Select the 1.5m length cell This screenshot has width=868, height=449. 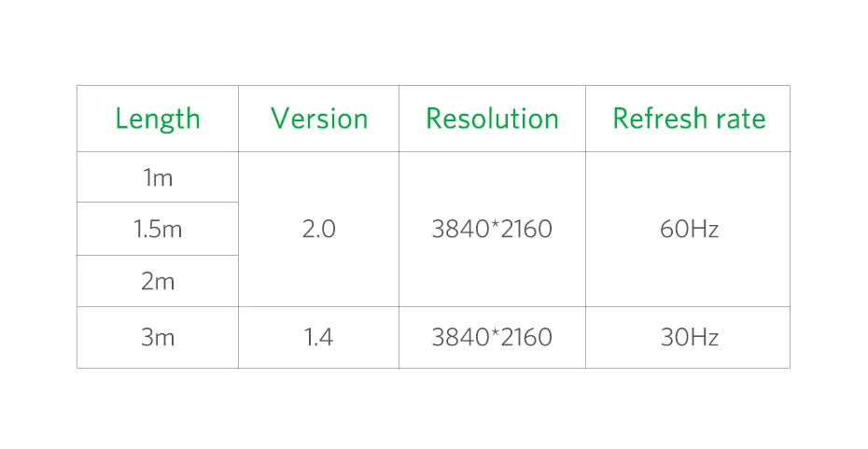point(158,229)
